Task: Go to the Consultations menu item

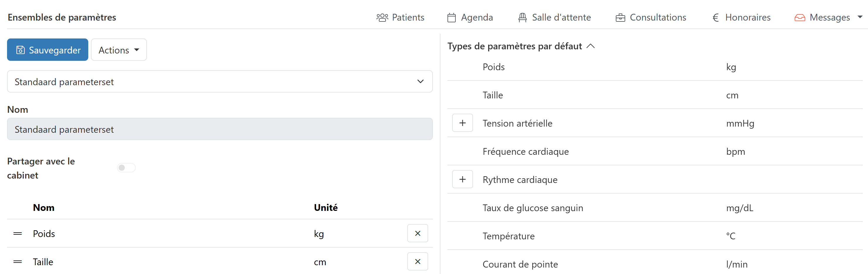Action: click(x=657, y=18)
